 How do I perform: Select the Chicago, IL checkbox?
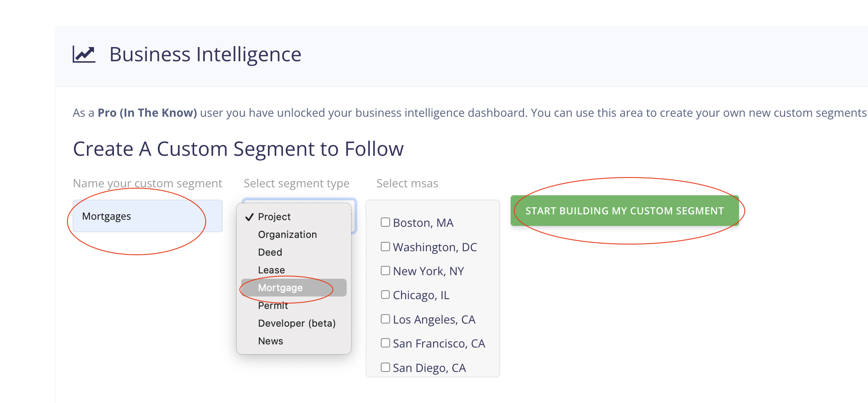pyautogui.click(x=385, y=295)
